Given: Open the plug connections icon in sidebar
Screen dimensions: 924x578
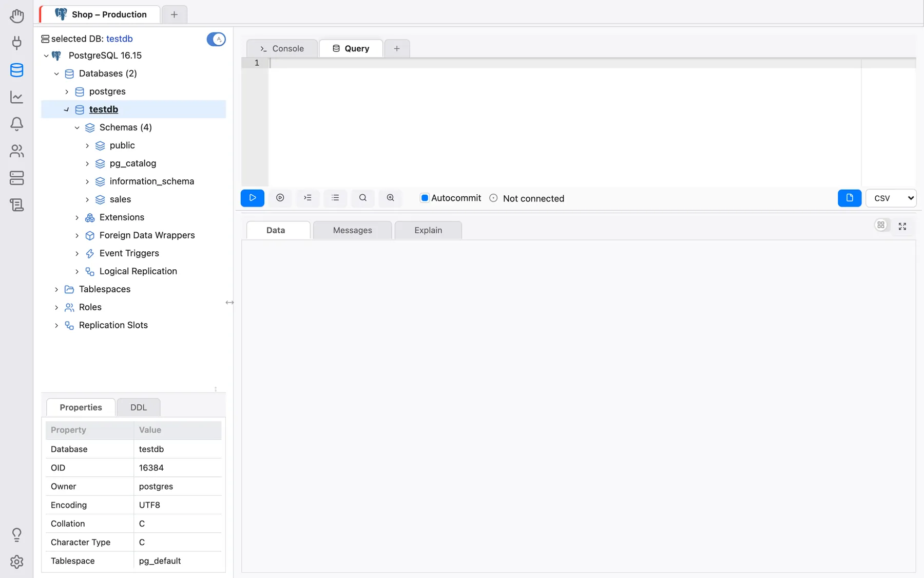Looking at the screenshot, I should click(16, 43).
